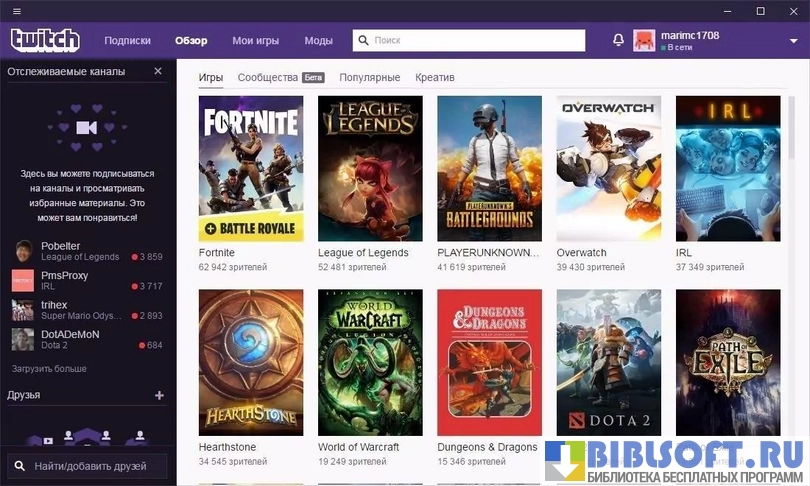This screenshot has width=810, height=486.
Task: Open the Подписки menu item
Action: [127, 41]
